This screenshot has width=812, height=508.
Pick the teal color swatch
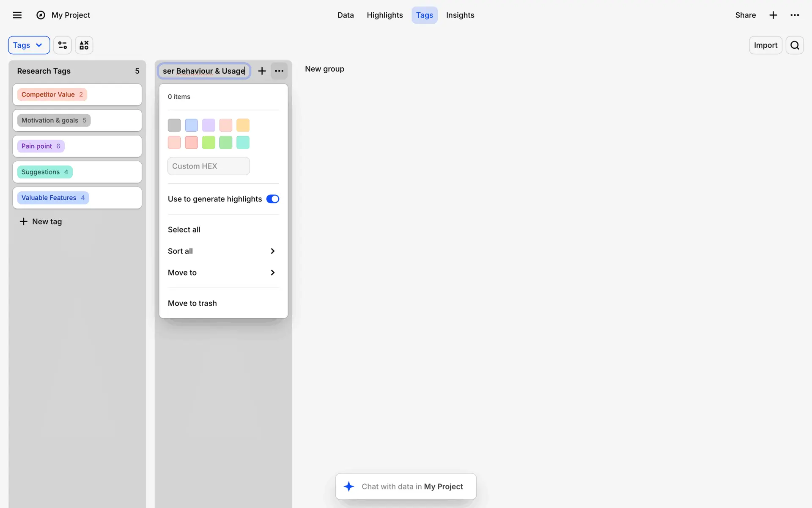[x=243, y=143]
